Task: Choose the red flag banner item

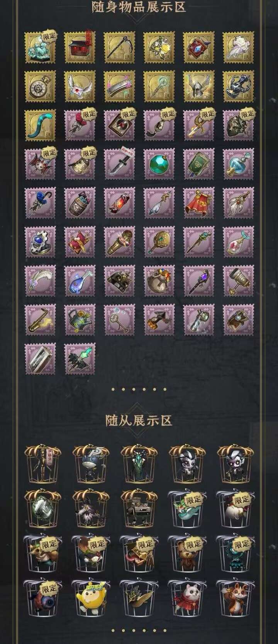Action: coord(199,202)
